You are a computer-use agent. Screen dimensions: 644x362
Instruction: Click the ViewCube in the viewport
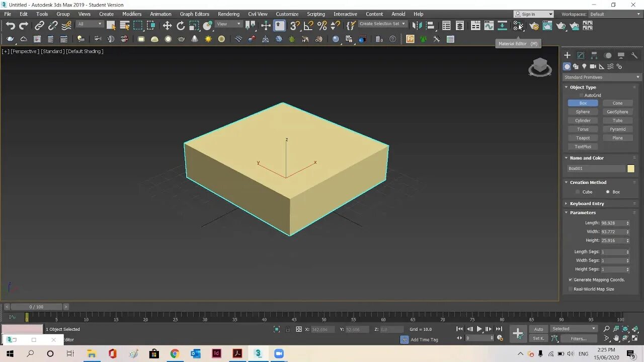[540, 66]
